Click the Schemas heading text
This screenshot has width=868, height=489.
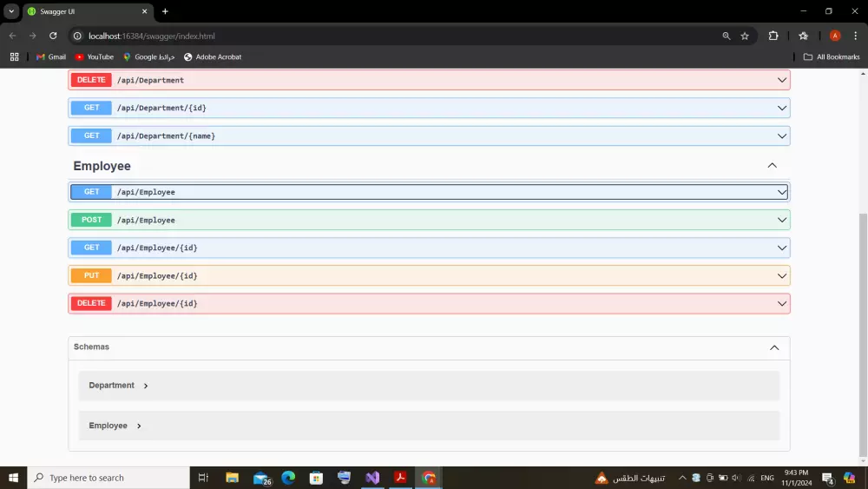91,347
